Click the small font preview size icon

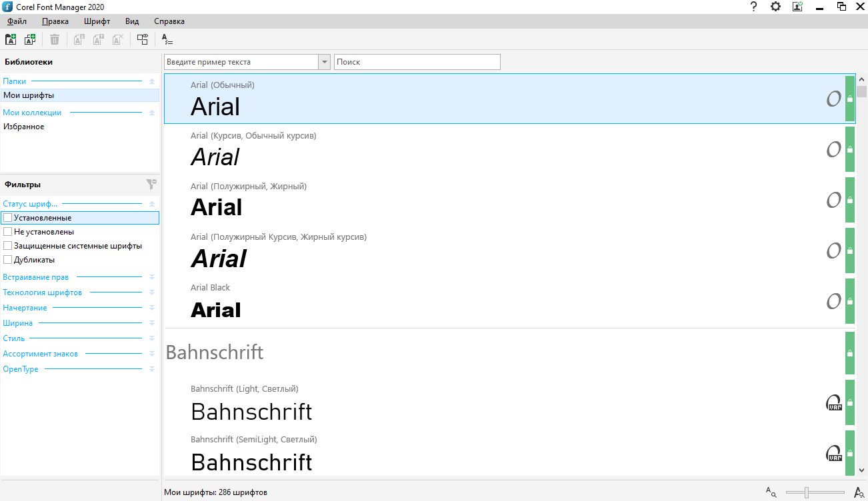click(x=771, y=492)
